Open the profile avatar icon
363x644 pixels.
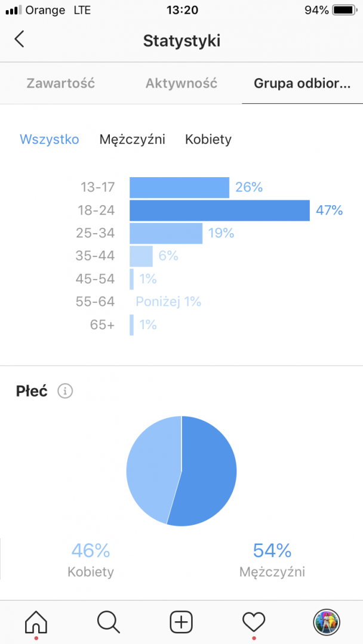click(x=327, y=622)
